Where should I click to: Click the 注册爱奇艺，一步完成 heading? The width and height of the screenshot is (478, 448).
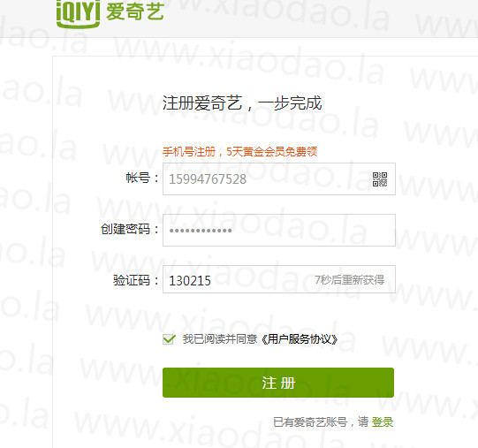tap(242, 103)
